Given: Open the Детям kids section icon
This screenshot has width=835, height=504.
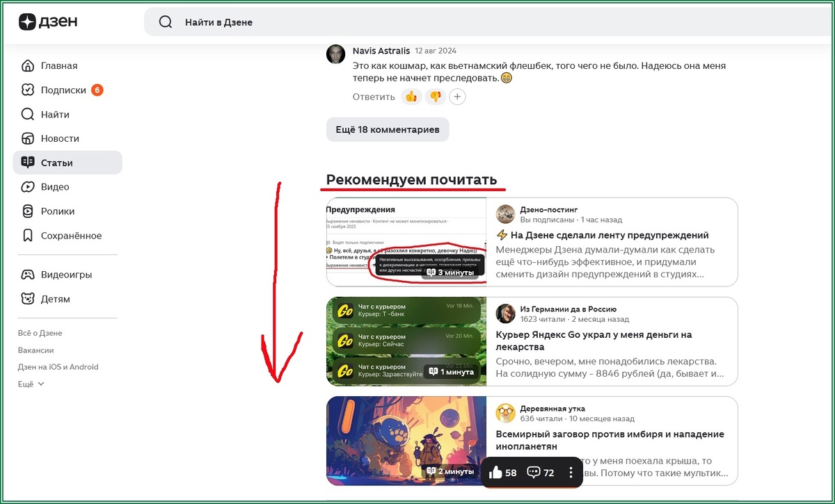Looking at the screenshot, I should click(x=29, y=298).
